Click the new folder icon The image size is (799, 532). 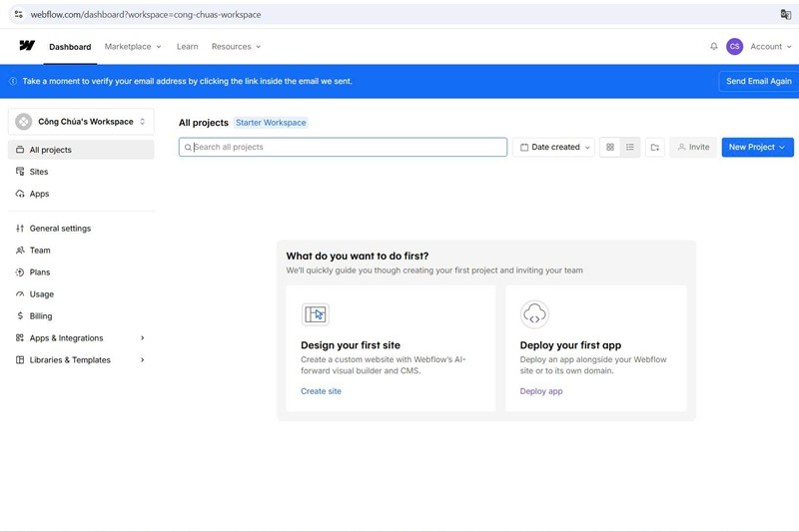[x=655, y=147]
